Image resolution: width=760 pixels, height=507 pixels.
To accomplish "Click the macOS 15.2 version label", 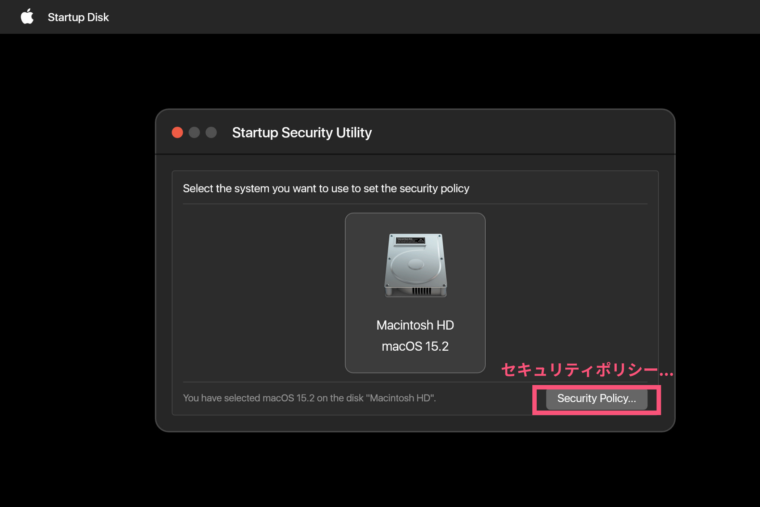I will pos(415,347).
